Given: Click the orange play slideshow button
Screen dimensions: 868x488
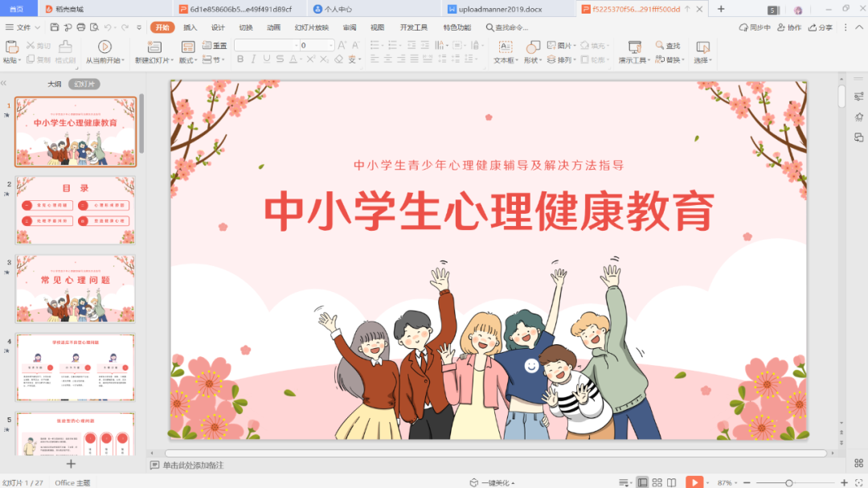Looking at the screenshot, I should [x=694, y=482].
